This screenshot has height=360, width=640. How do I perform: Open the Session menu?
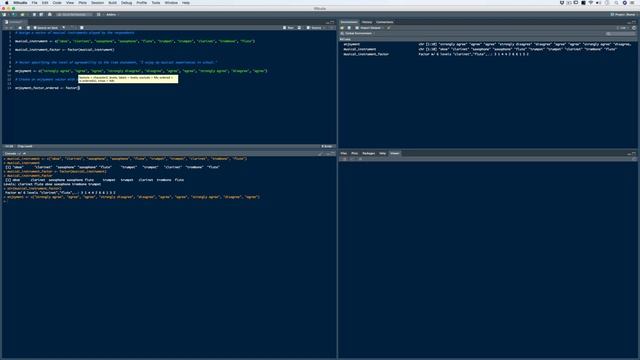(97, 2)
